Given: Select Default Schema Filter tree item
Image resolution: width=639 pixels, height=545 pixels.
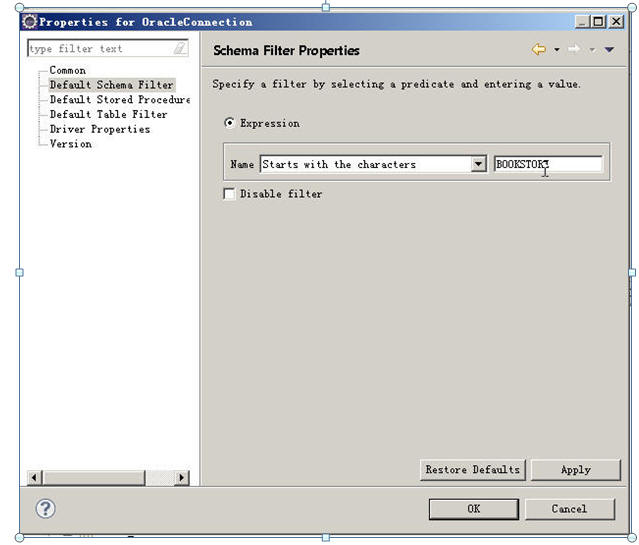Looking at the screenshot, I should click(112, 85).
